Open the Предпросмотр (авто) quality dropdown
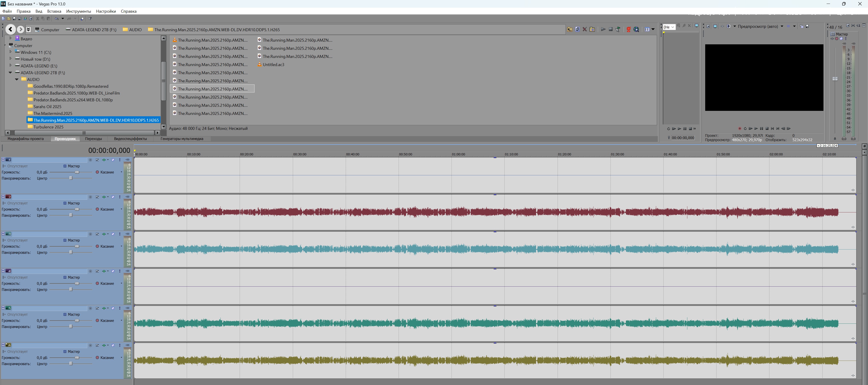 782,26
